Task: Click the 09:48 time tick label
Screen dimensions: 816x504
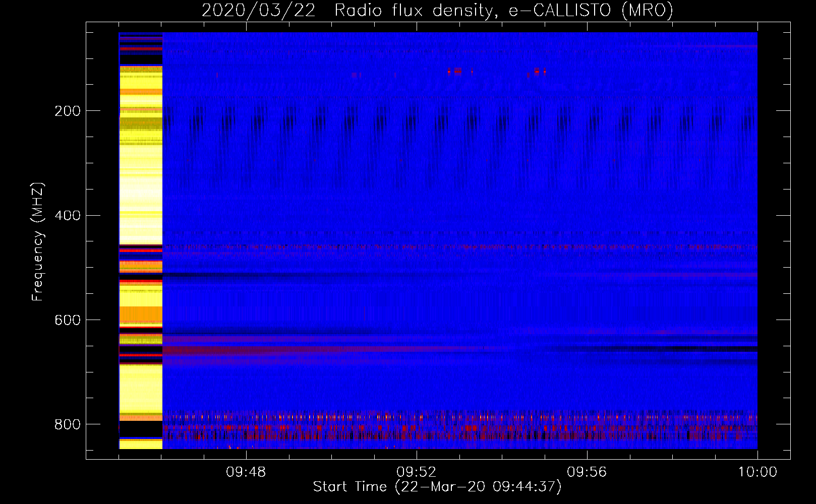Action: coord(246,472)
